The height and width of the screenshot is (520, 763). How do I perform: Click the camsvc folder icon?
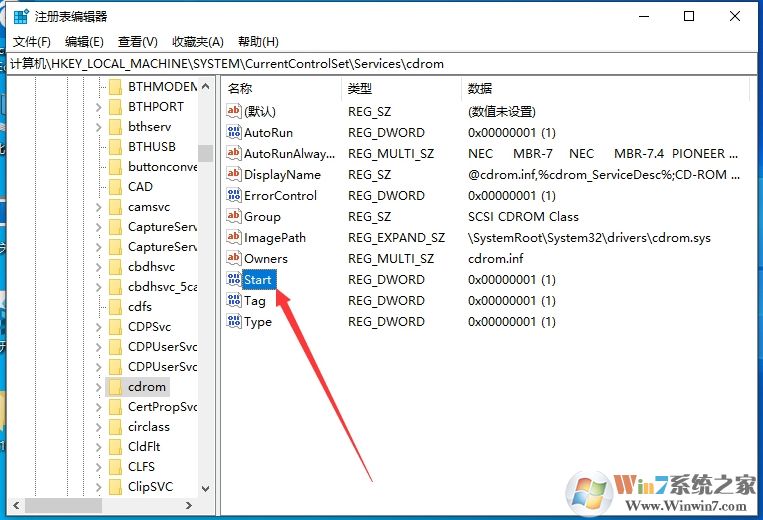(115, 207)
